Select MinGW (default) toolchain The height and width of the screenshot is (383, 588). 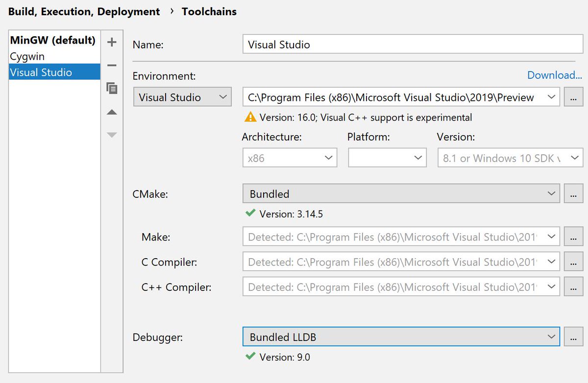click(x=54, y=40)
